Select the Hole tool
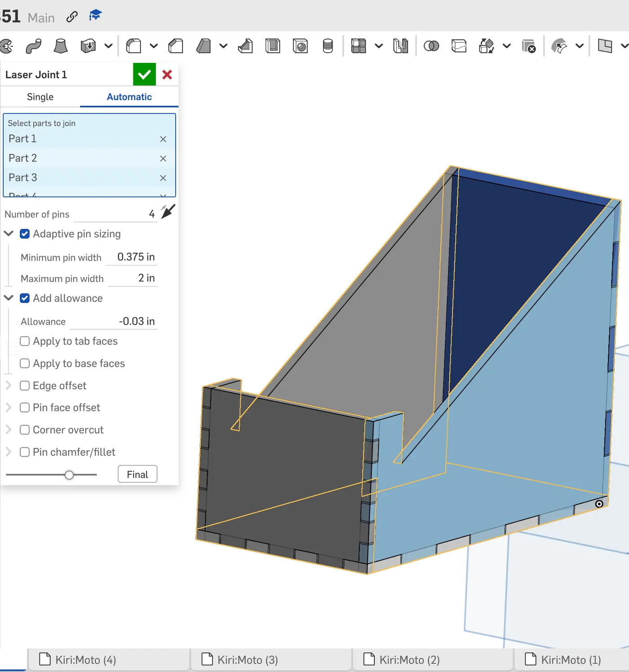629x672 pixels. click(x=300, y=46)
